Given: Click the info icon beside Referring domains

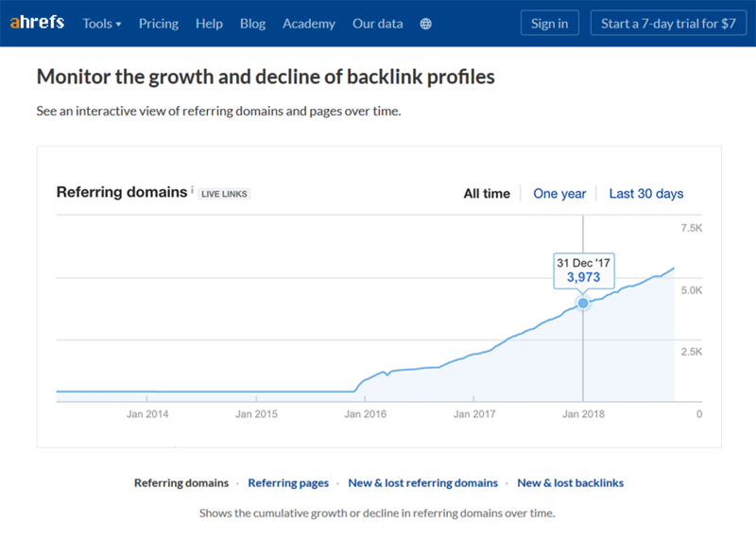Looking at the screenshot, I should click(193, 189).
